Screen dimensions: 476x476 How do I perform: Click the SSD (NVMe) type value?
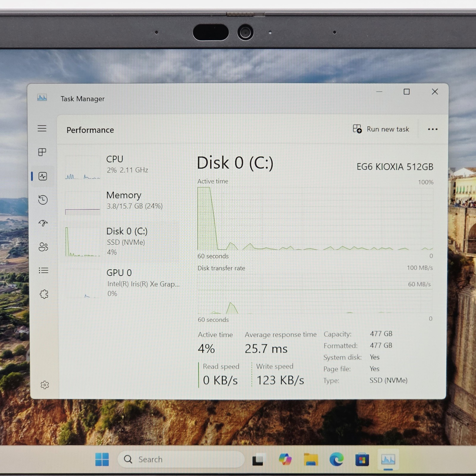tap(389, 380)
